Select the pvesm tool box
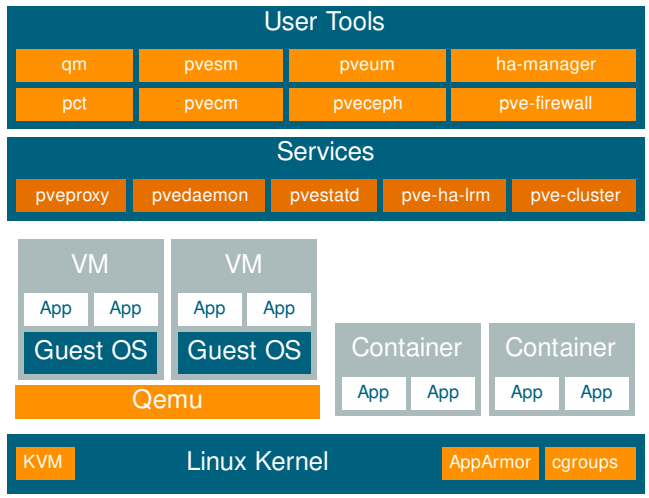 coord(211,65)
